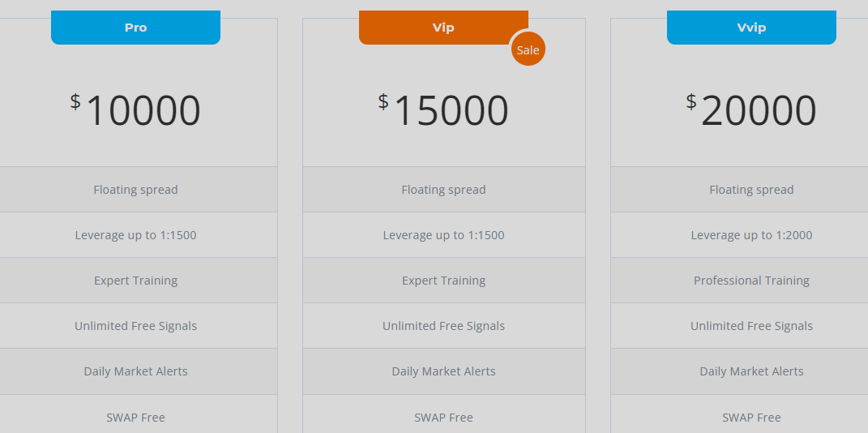Select the Pro plan header

tap(135, 27)
